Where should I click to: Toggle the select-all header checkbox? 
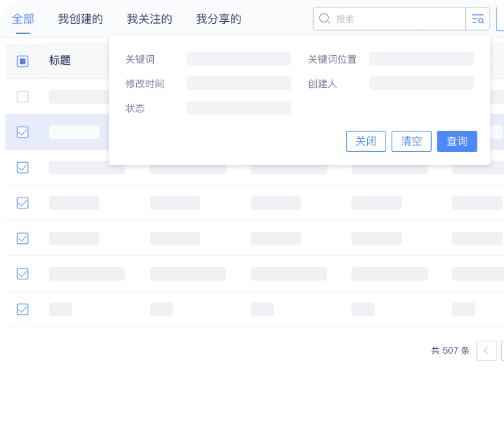tap(22, 61)
